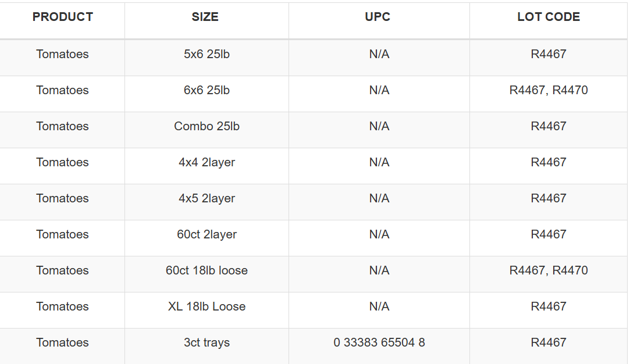Click Tomatoes in the 5x6 25lb row
The image size is (630, 364).
[x=62, y=54]
